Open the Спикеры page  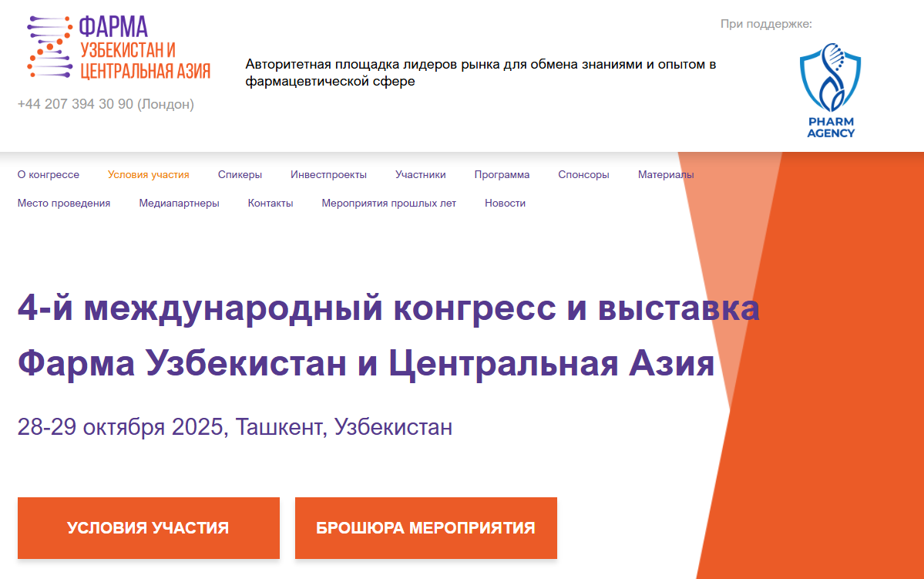point(240,174)
